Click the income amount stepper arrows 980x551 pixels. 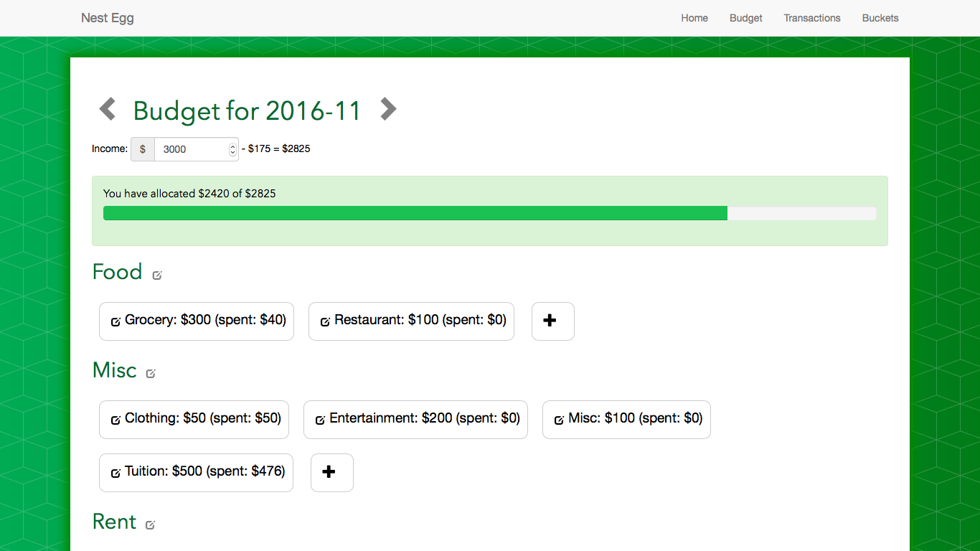tap(232, 149)
